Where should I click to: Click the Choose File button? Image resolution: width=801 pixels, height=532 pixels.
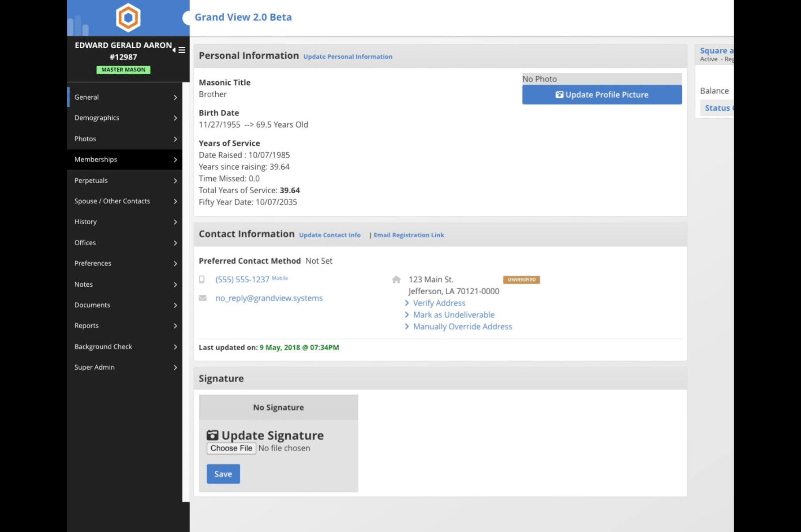[x=231, y=448]
